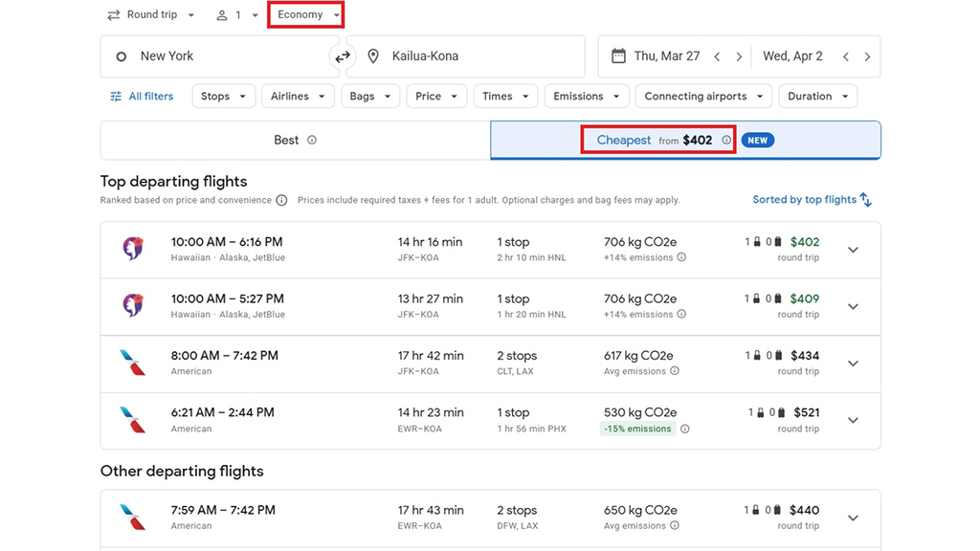
Task: Click 1 hr 56 min PHX layover text
Action: pyautogui.click(x=532, y=429)
